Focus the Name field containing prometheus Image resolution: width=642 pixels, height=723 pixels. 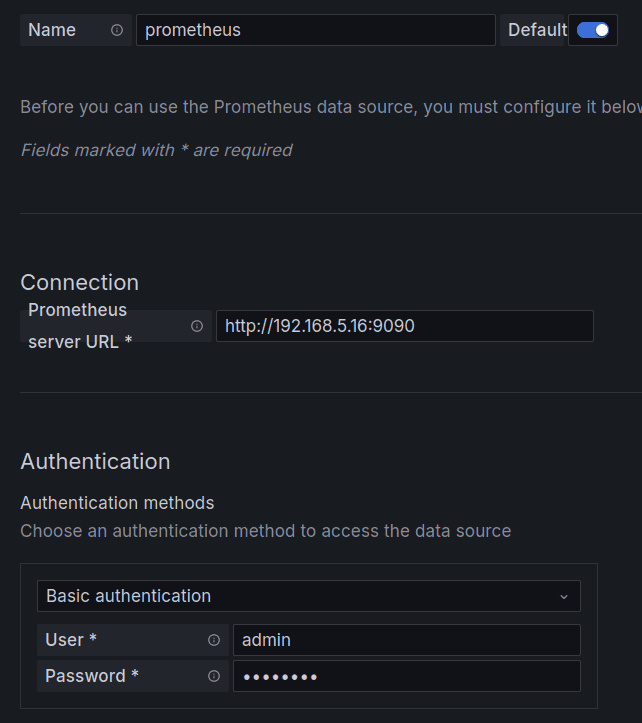[x=315, y=30]
